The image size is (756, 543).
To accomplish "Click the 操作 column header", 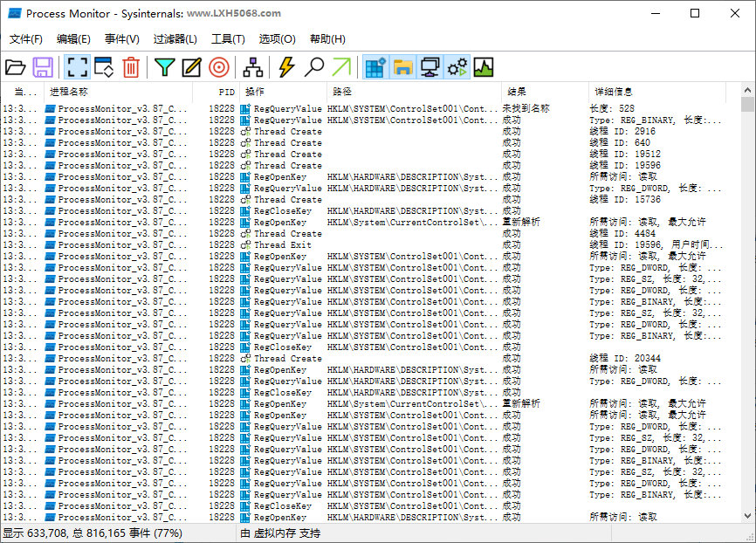I will (284, 93).
